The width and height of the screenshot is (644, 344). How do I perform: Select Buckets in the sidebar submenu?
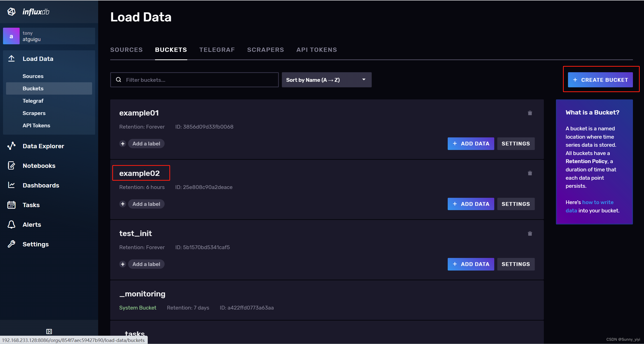pos(49,88)
